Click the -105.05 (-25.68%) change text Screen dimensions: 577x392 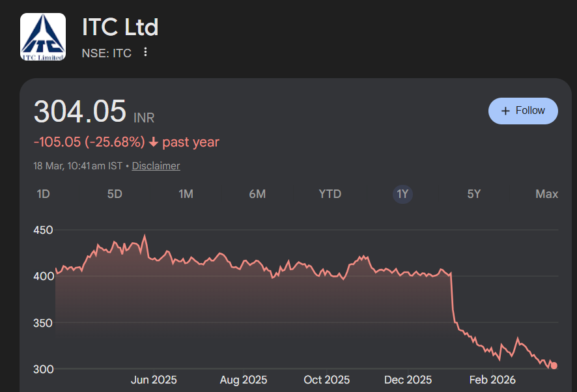pyautogui.click(x=89, y=142)
